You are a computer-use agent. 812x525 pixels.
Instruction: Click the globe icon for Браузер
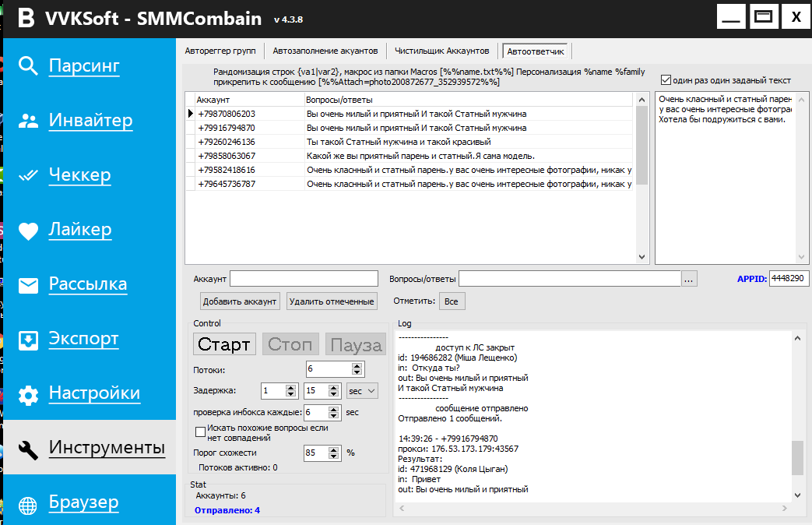[29, 504]
